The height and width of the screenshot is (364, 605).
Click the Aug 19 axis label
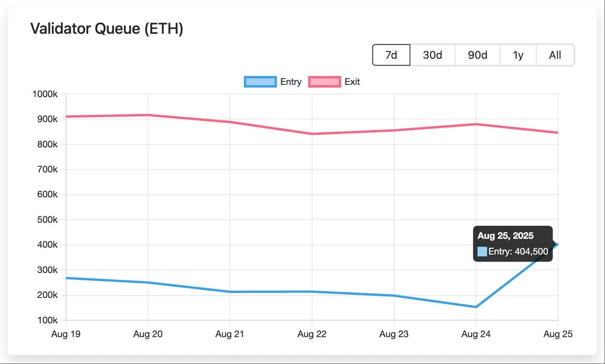click(66, 334)
